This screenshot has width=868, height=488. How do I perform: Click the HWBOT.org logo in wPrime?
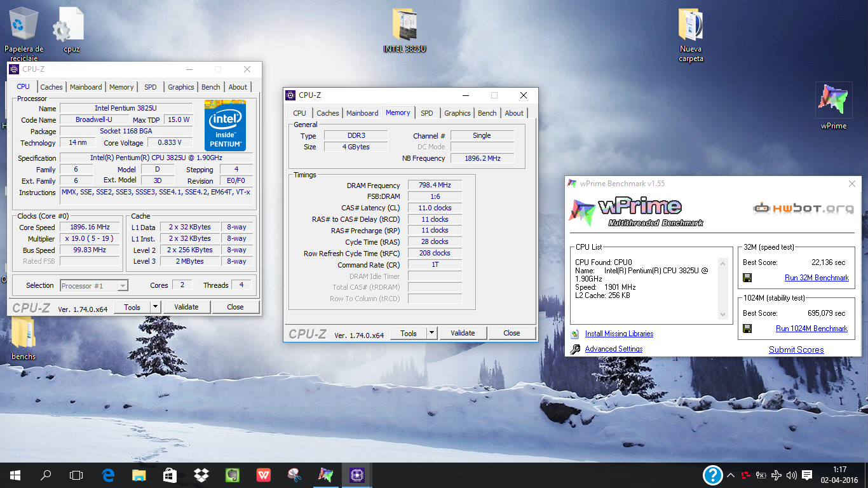[803, 208]
